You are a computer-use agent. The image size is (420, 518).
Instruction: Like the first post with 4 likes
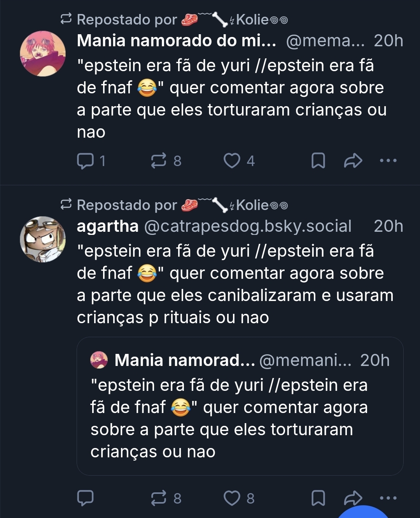[232, 161]
